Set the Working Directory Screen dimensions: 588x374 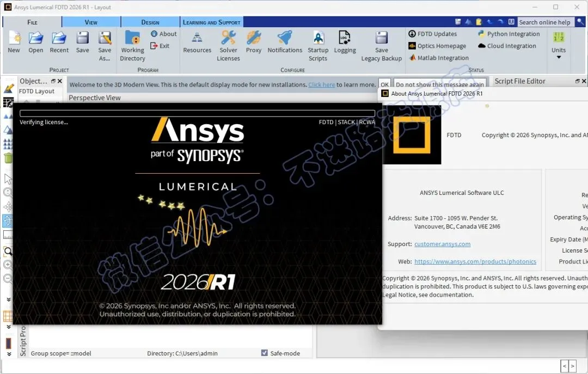click(x=132, y=46)
